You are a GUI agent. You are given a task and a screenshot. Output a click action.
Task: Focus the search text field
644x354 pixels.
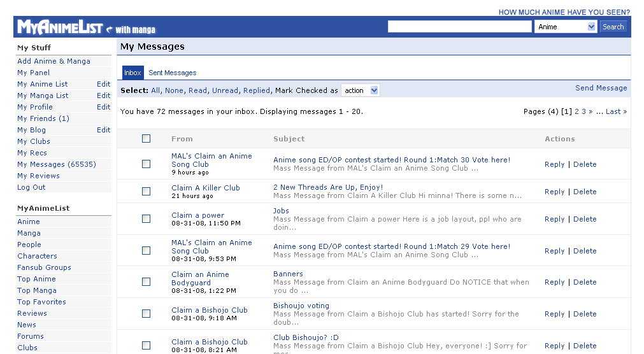point(459,27)
